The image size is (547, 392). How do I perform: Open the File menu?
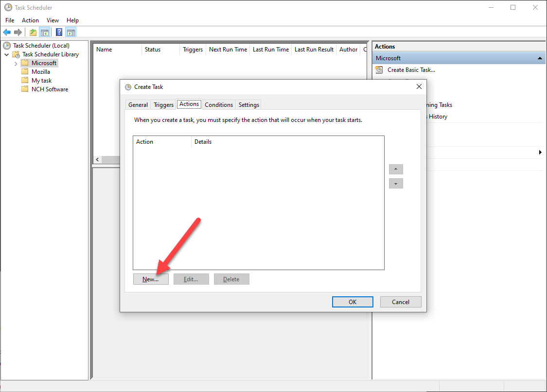pos(10,20)
